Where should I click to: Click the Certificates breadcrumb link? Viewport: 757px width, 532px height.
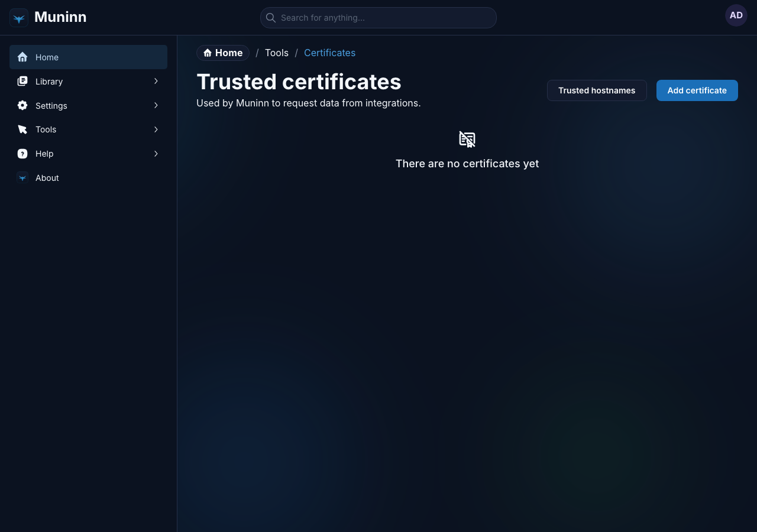point(329,53)
